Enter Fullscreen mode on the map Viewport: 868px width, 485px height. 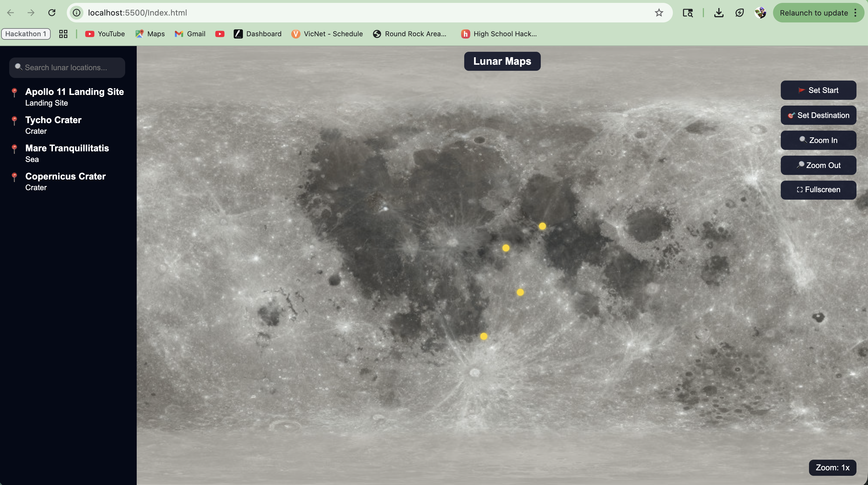(x=818, y=190)
